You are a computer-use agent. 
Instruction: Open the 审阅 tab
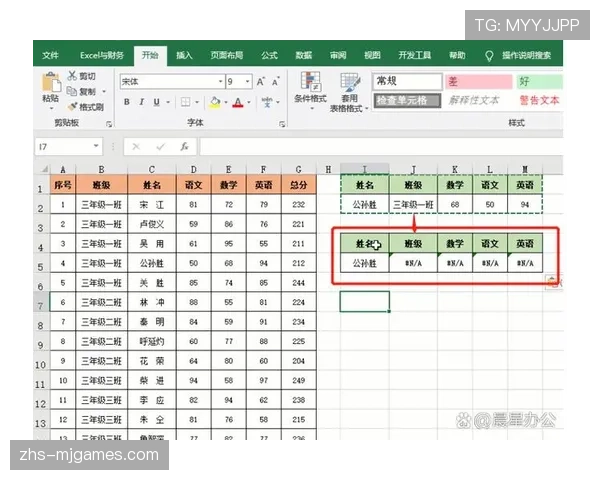(x=338, y=56)
